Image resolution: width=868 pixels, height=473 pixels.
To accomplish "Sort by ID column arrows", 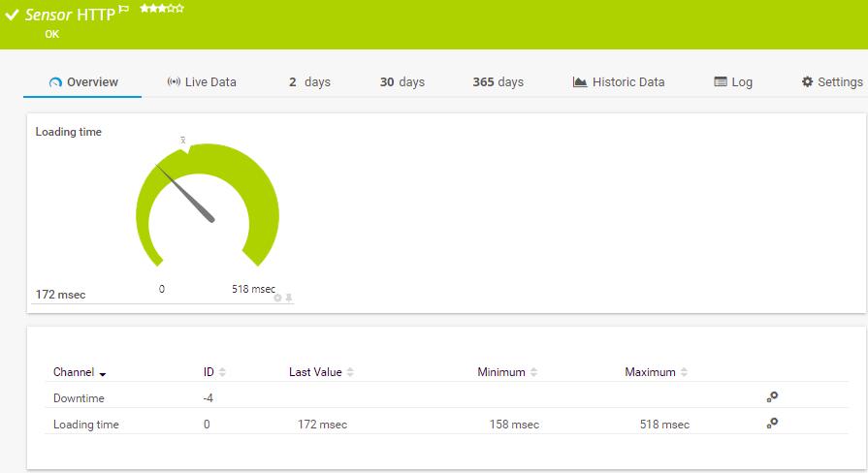I will tap(222, 372).
